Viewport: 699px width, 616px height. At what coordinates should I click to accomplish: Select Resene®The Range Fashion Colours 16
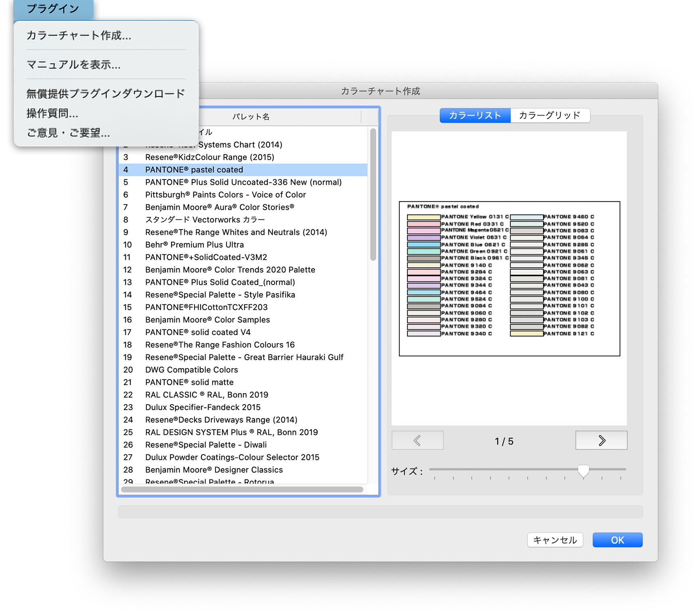[243, 345]
